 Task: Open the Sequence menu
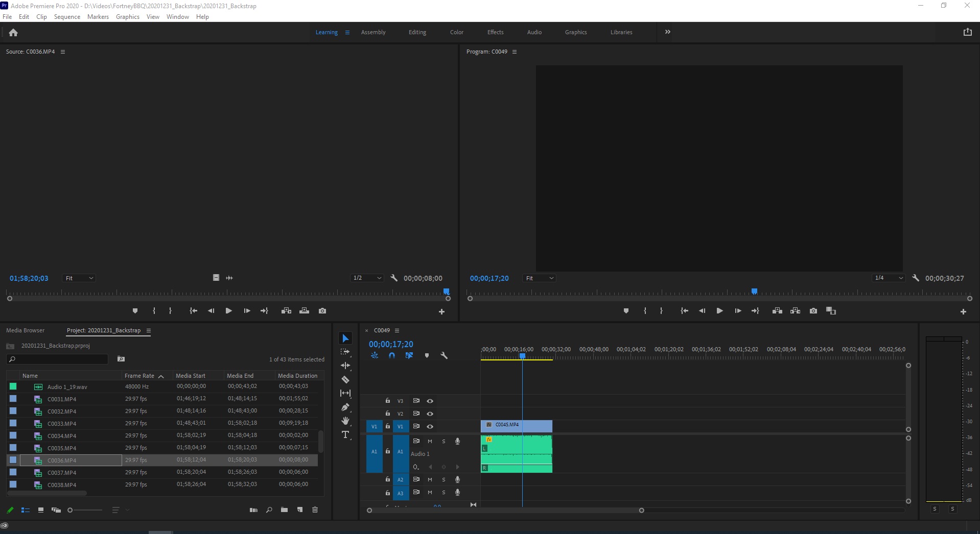point(66,16)
